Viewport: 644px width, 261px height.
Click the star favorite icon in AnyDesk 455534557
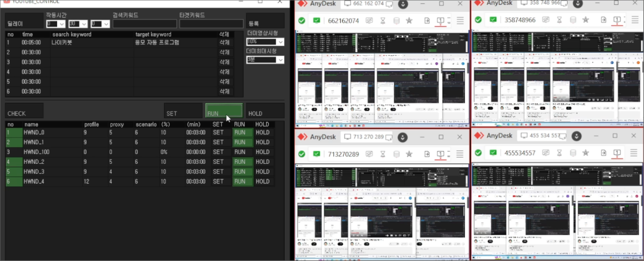click(x=586, y=153)
